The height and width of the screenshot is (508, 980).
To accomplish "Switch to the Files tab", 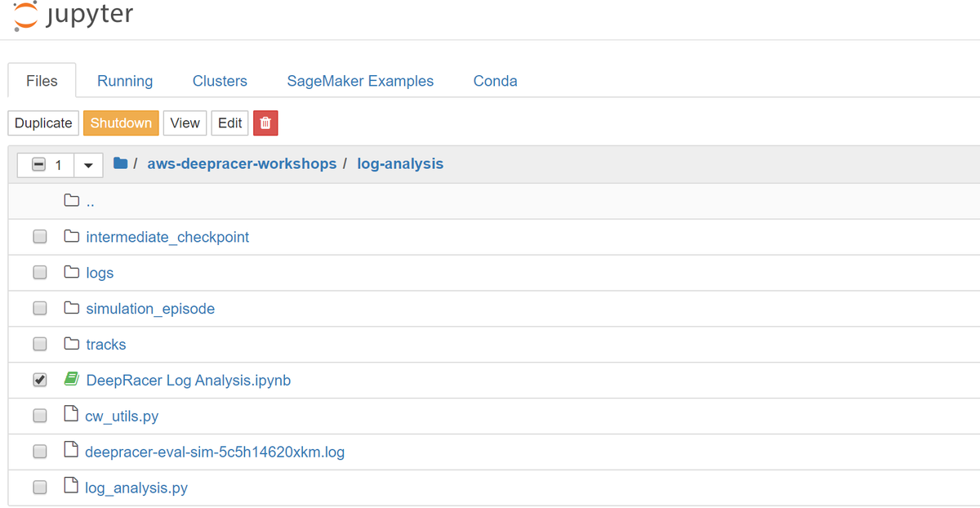I will pos(42,81).
